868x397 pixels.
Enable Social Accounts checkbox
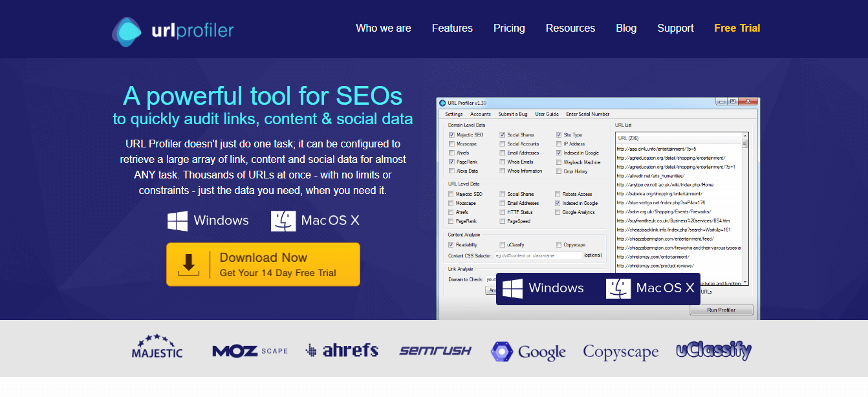502,144
